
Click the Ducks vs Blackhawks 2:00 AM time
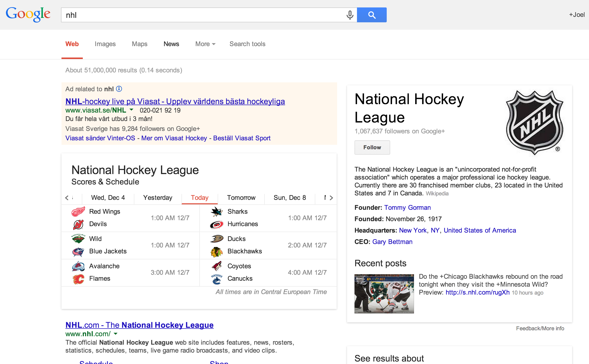tap(307, 245)
